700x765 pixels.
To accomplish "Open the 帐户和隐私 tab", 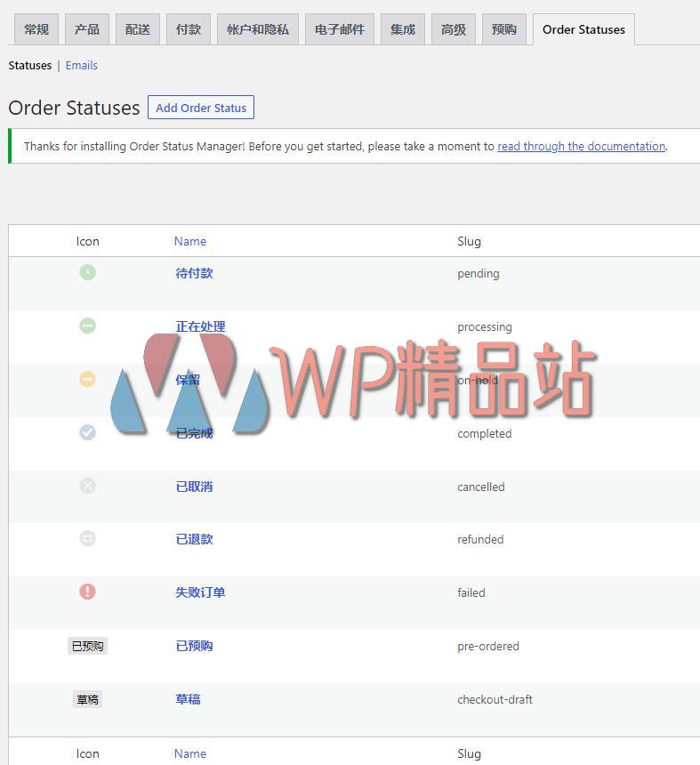I will pos(258,29).
